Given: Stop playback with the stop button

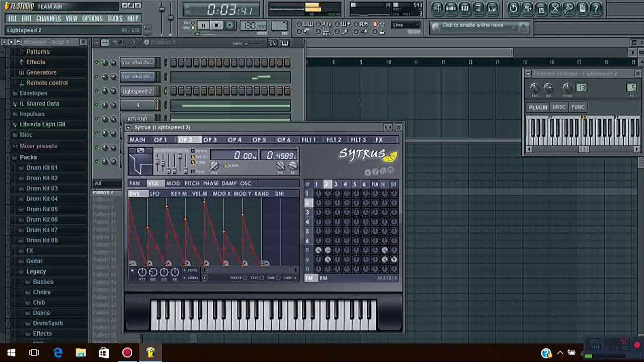Looking at the screenshot, I should pyautogui.click(x=216, y=25).
